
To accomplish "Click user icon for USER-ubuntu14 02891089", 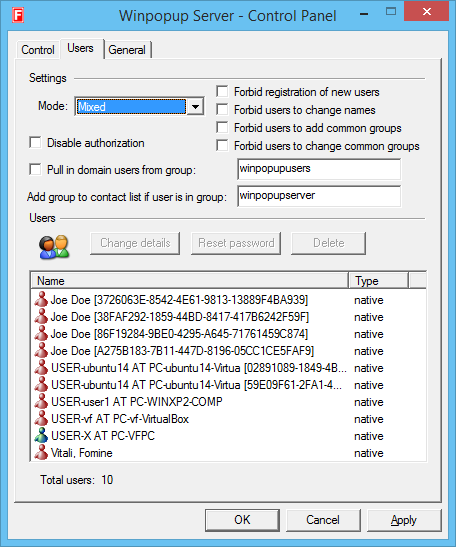I will coord(41,367).
